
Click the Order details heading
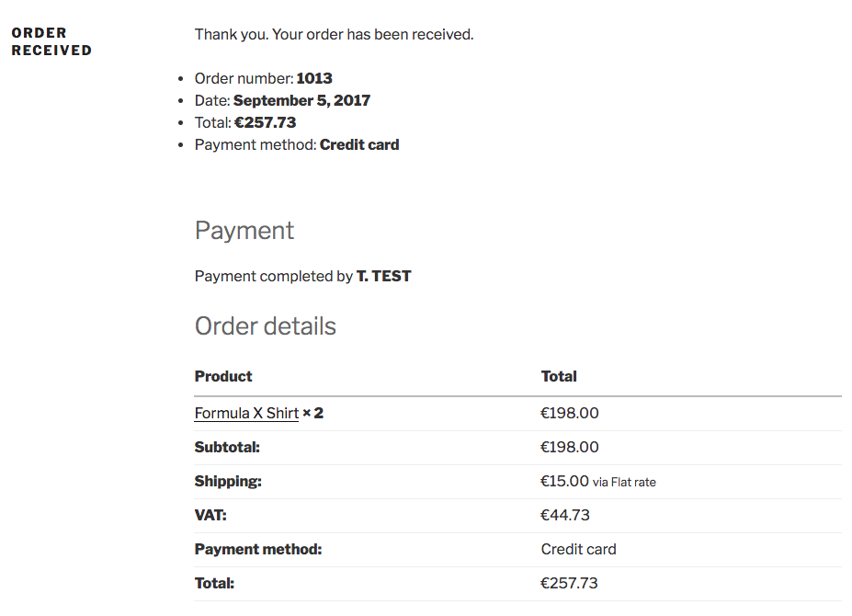point(266,326)
